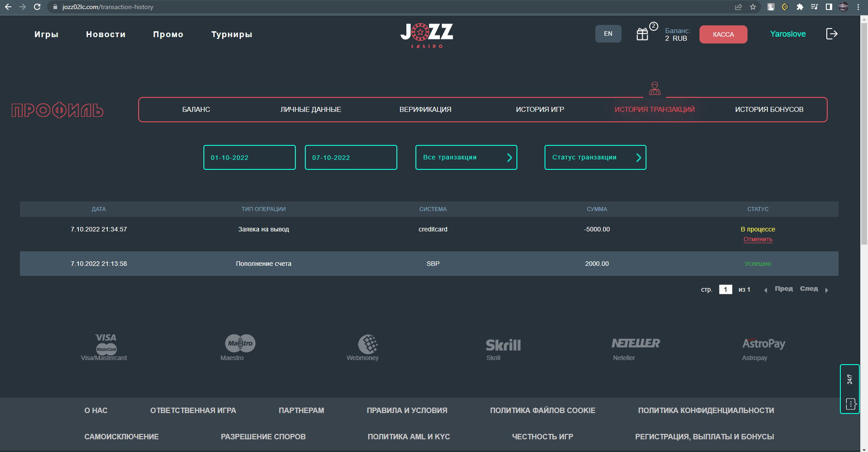Open the start date picker 01-10-2022
868x452 pixels.
coord(250,158)
